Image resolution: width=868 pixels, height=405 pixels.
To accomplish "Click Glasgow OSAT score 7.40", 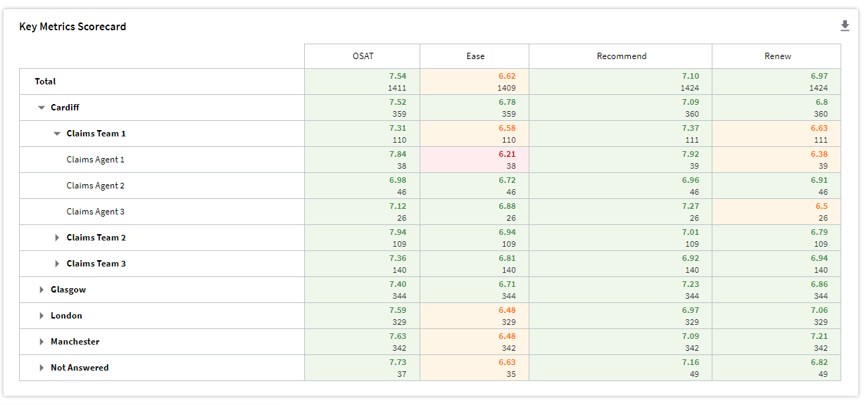I will click(x=398, y=284).
